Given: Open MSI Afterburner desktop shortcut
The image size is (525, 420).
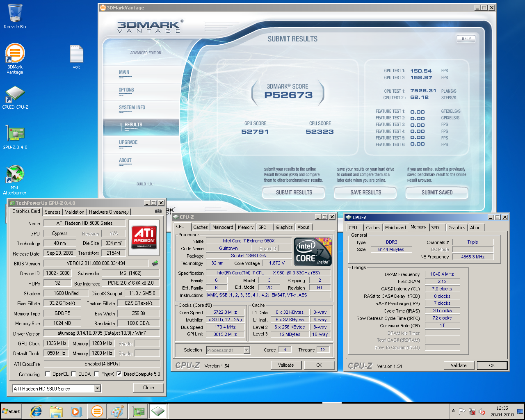Looking at the screenshot, I should (15, 180).
